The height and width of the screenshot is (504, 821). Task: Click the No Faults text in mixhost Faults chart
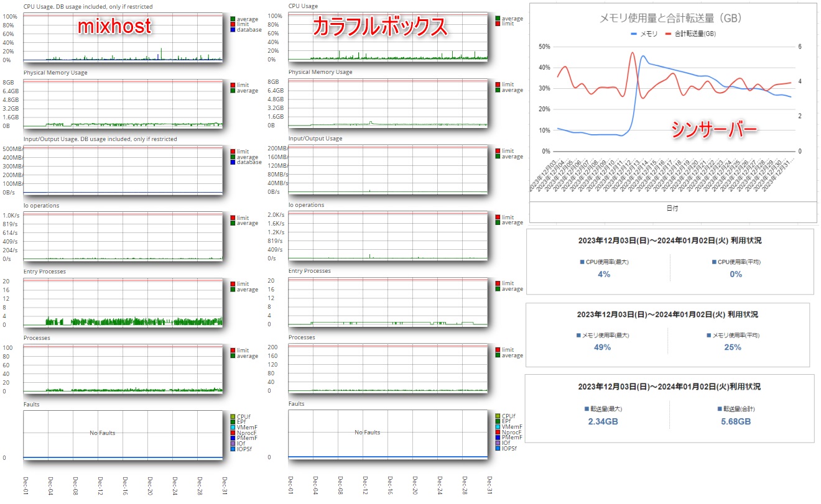tap(102, 433)
